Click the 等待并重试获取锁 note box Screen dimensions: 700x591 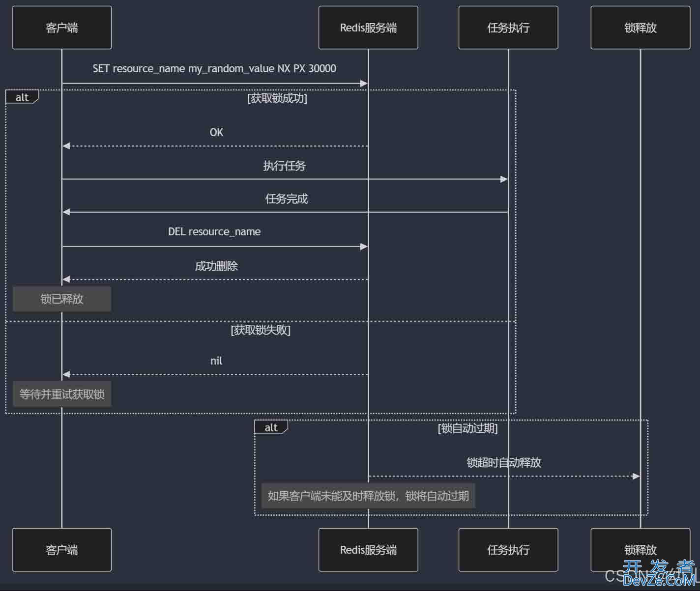click(62, 394)
